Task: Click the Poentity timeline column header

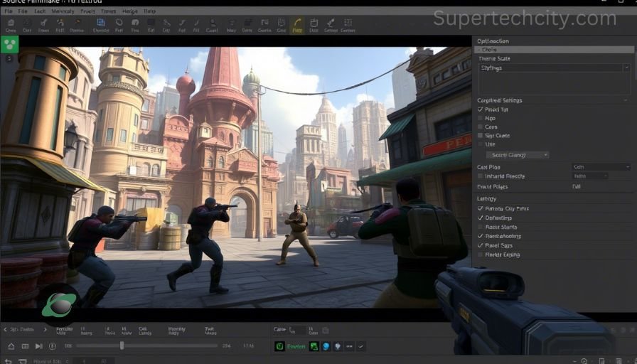Action: [x=177, y=331]
